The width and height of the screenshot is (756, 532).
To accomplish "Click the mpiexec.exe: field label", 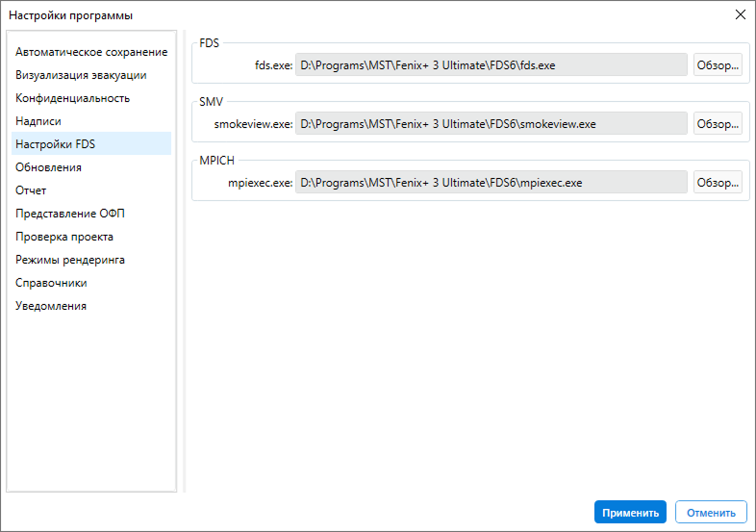I will [x=260, y=183].
